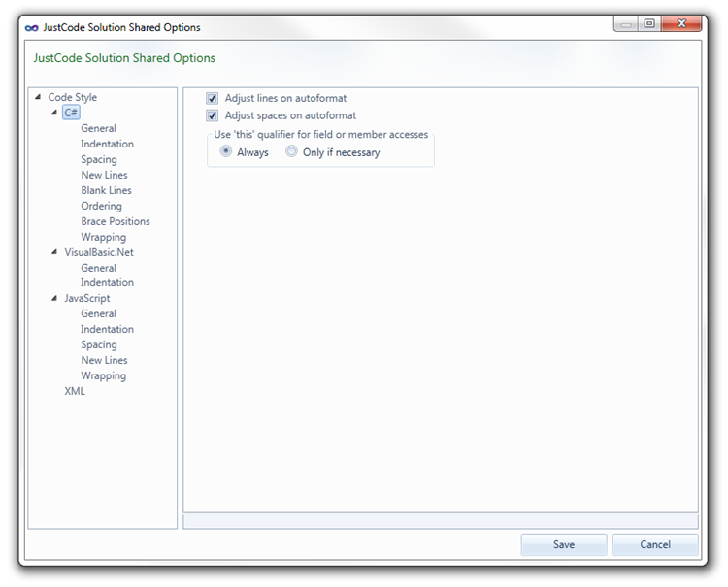
Task: Open Spacing under JavaScript
Action: 99,344
